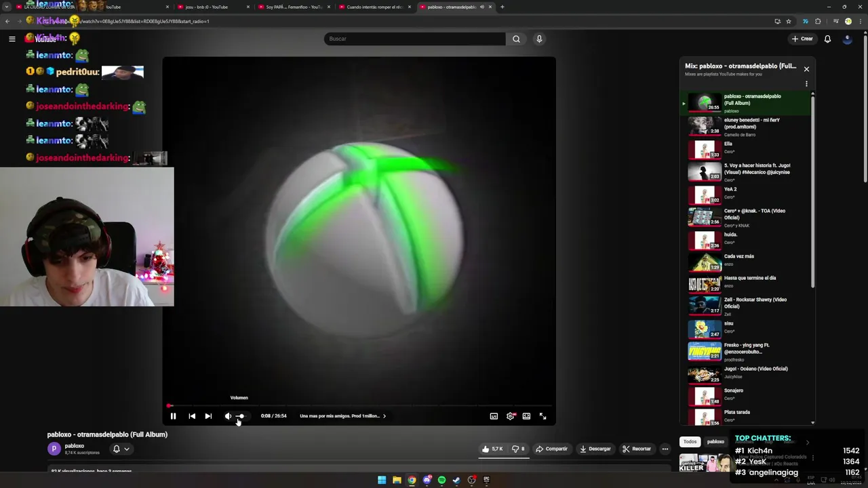The image size is (868, 488).
Task: Open subscription notification bell dropdown
Action: (x=121, y=449)
